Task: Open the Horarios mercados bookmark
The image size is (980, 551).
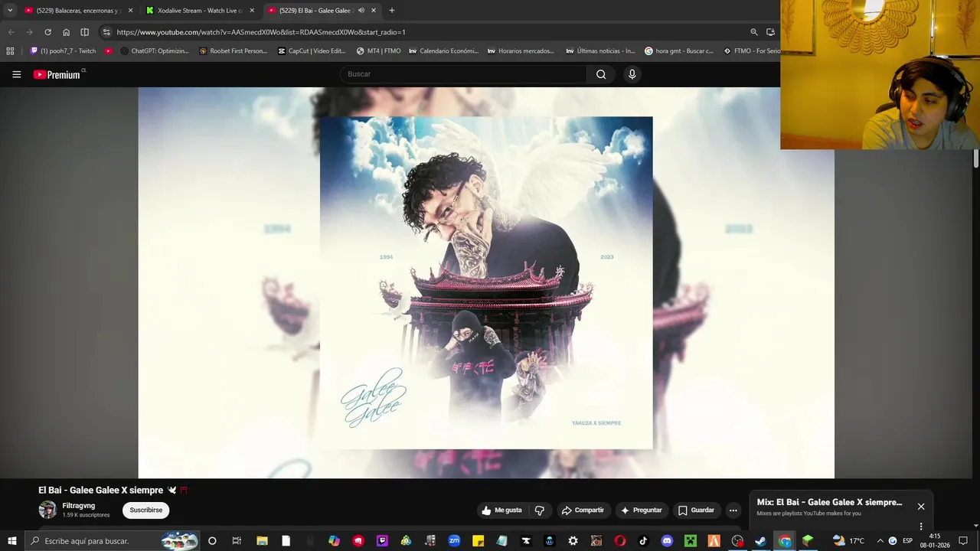Action: coord(521,51)
